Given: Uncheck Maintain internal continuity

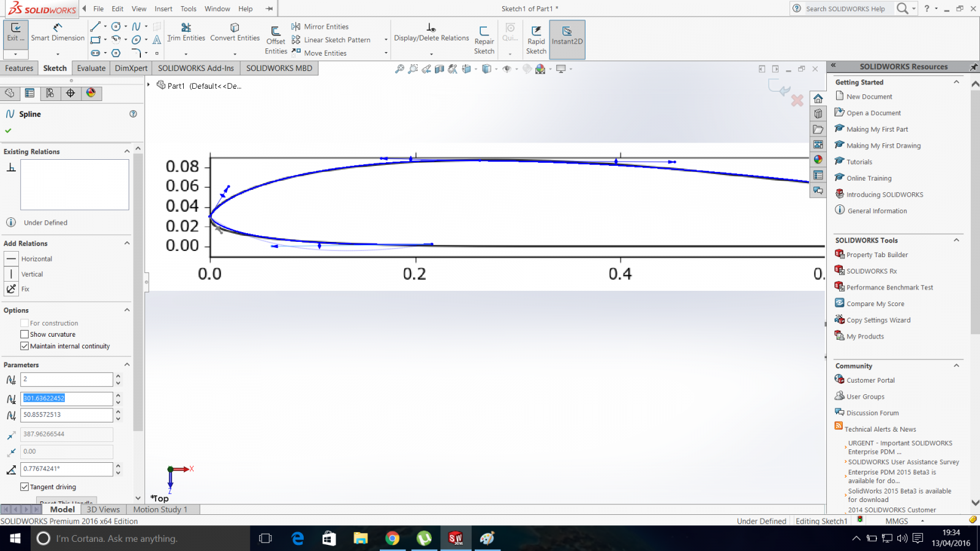Looking at the screenshot, I should [x=24, y=346].
